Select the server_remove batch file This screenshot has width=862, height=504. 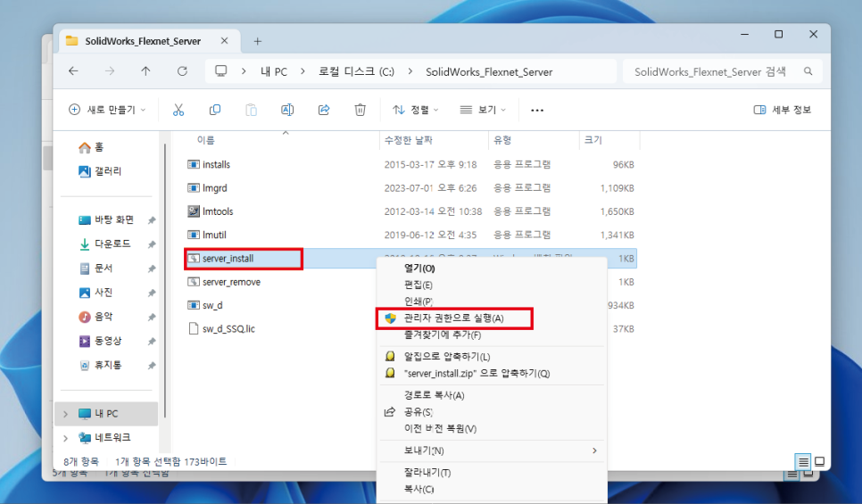[231, 282]
